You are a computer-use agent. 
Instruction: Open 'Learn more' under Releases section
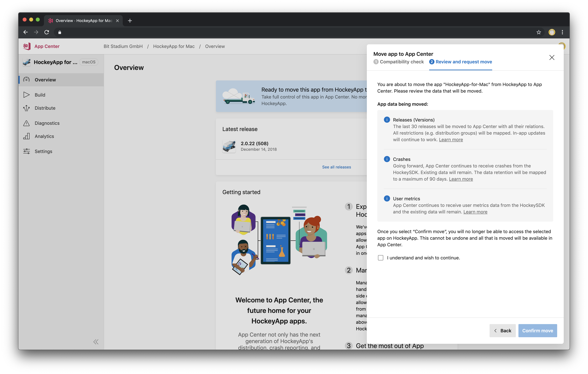[x=451, y=140]
